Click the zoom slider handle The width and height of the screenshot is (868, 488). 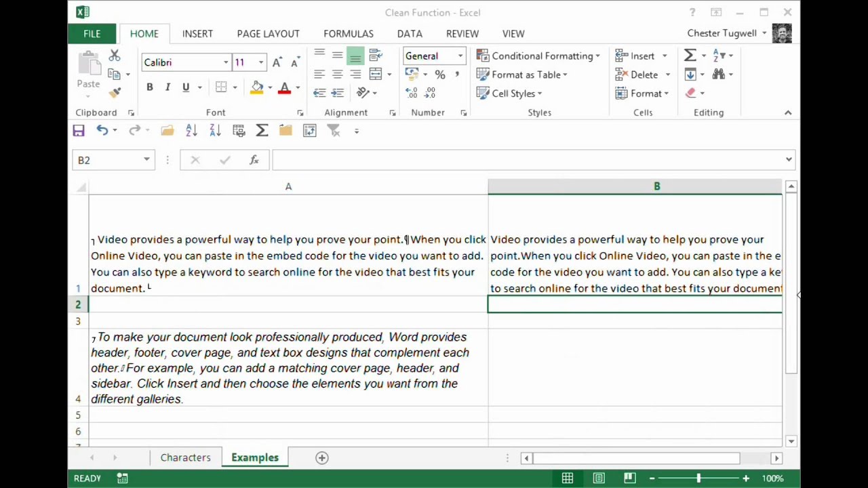[x=698, y=479]
